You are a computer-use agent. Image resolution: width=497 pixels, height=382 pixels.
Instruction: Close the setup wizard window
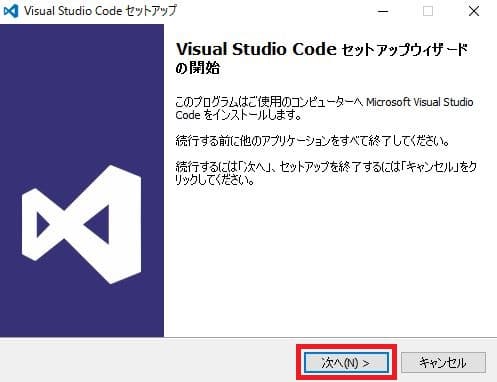click(x=474, y=11)
